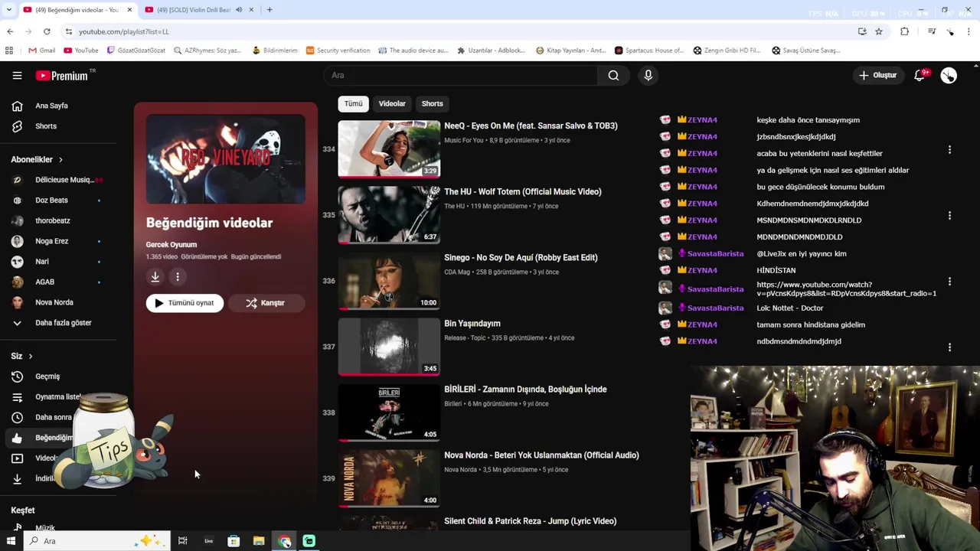The width and height of the screenshot is (980, 551).
Task: Open File Explorer from taskbar
Action: [259, 541]
